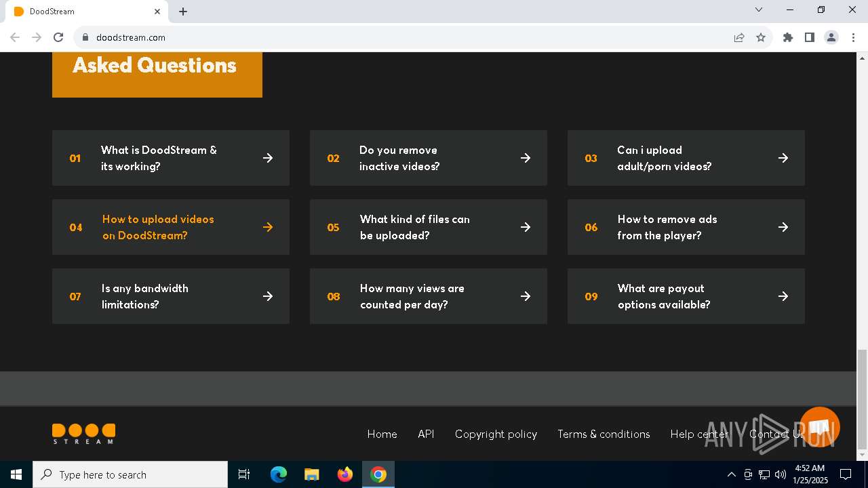The image size is (868, 488).
Task: Open the Copyright policy link
Action: (496, 434)
